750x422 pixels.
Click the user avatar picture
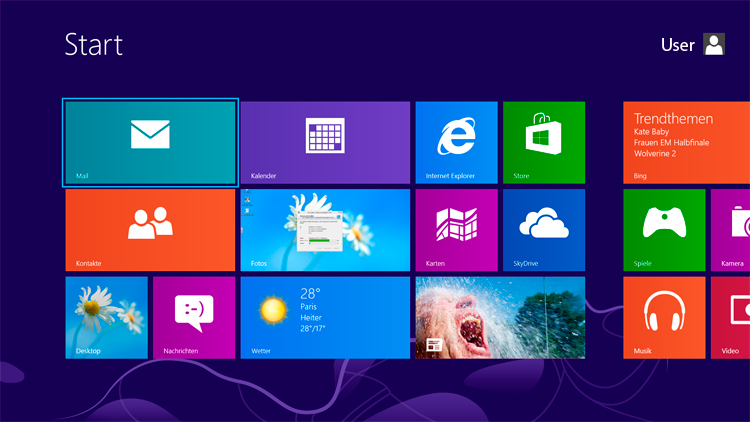click(x=714, y=44)
